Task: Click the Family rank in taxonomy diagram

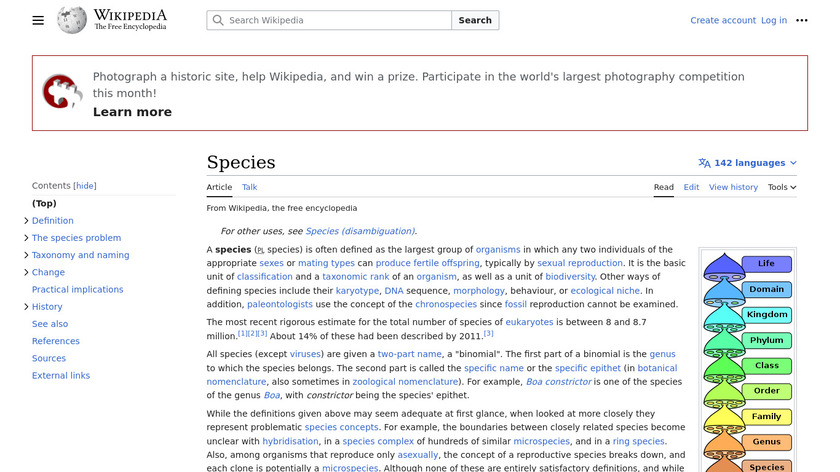Action: click(767, 416)
